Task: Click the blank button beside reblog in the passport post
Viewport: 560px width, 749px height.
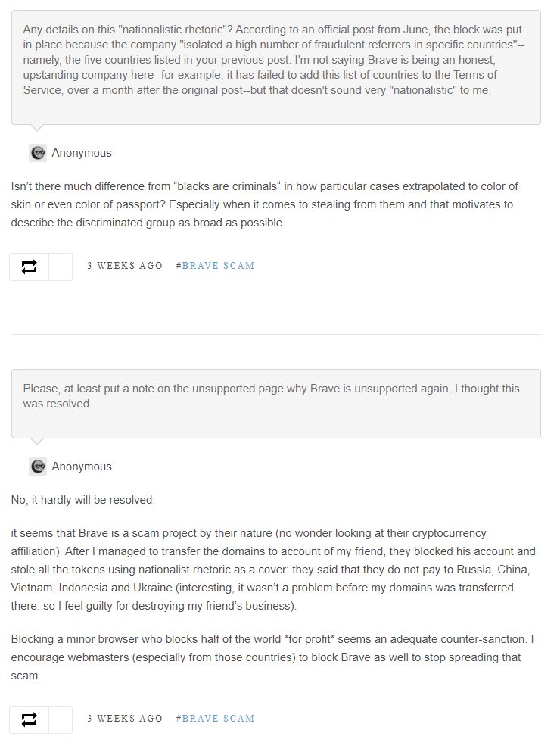Action: click(x=61, y=267)
